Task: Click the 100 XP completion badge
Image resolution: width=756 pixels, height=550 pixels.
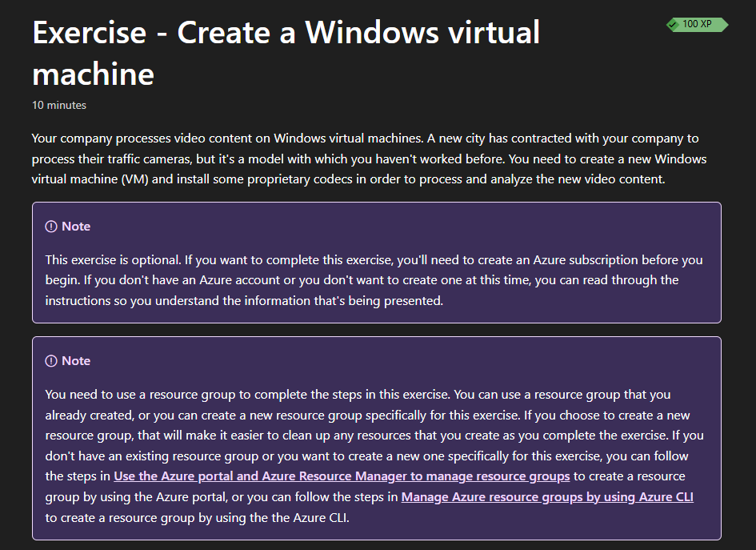Action: tap(697, 24)
